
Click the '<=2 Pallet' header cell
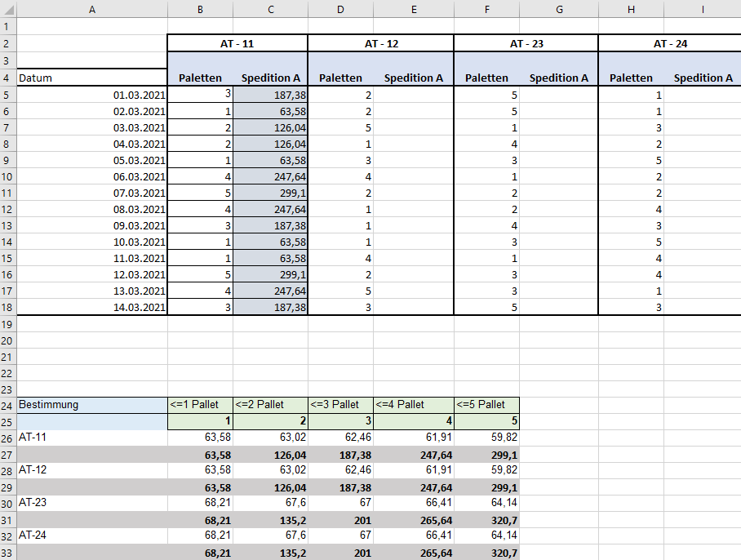tap(270, 405)
